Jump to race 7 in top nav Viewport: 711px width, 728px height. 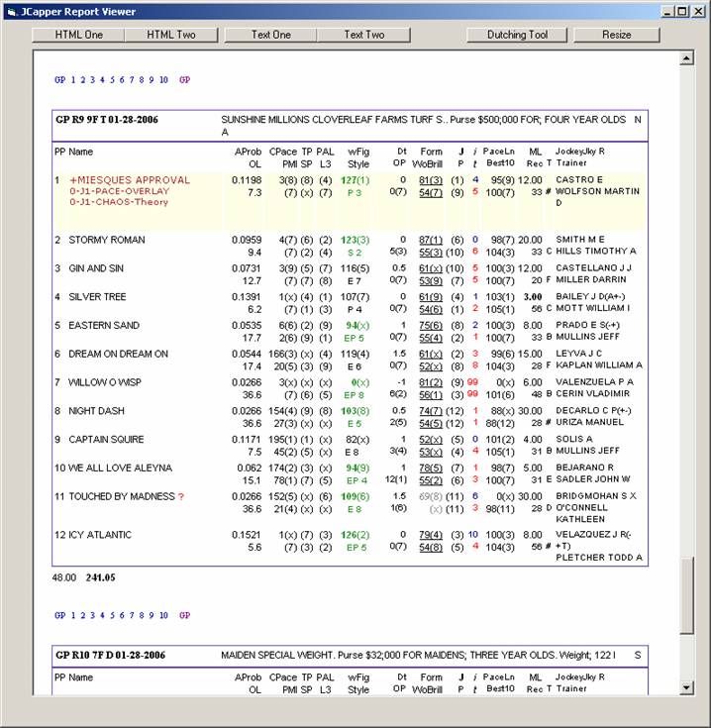[x=132, y=80]
